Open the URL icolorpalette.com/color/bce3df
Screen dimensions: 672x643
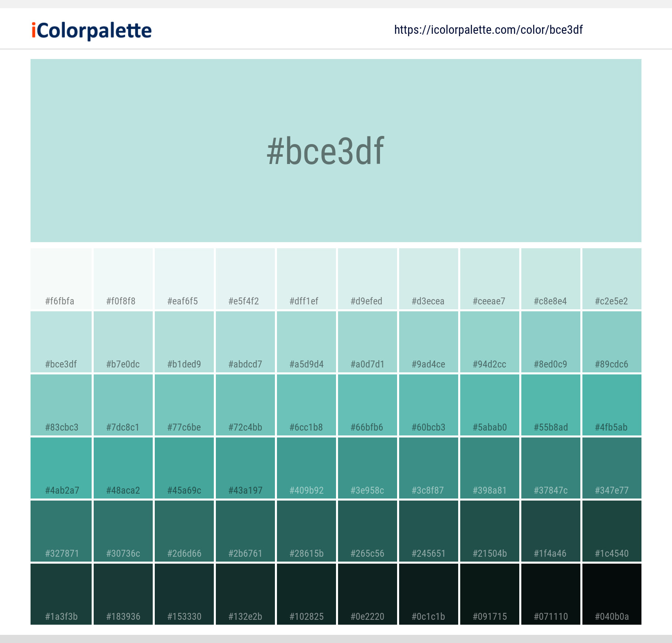point(488,29)
